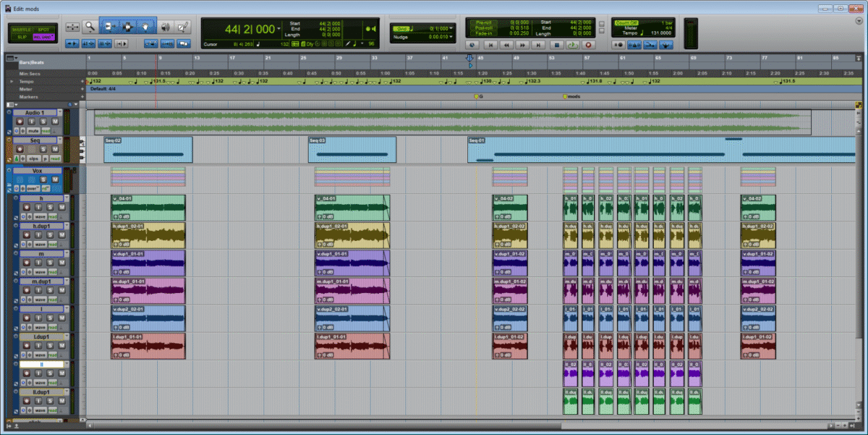Enable Shuffle edit mode
868x435 pixels.
(22, 29)
